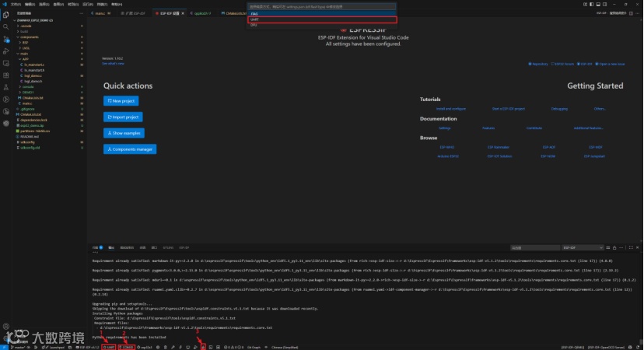The width and height of the screenshot is (644, 350).
Task: Open the Explorer view in activity bar
Action: click(x=5, y=15)
